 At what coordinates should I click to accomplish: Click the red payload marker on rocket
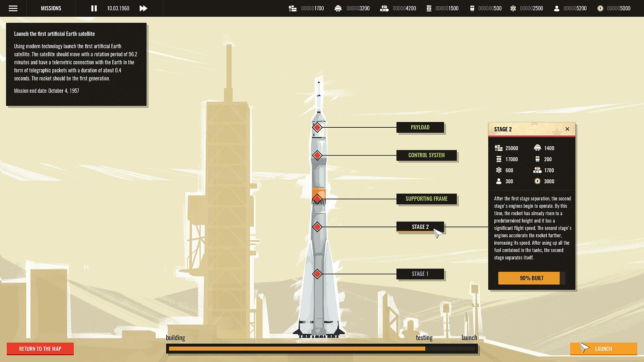[317, 127]
